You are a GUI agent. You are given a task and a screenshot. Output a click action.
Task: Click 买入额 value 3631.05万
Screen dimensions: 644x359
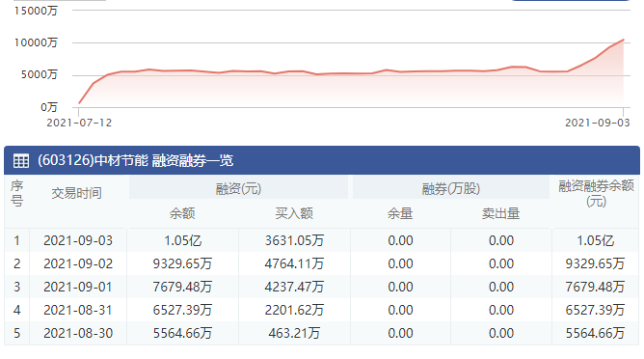pos(294,240)
